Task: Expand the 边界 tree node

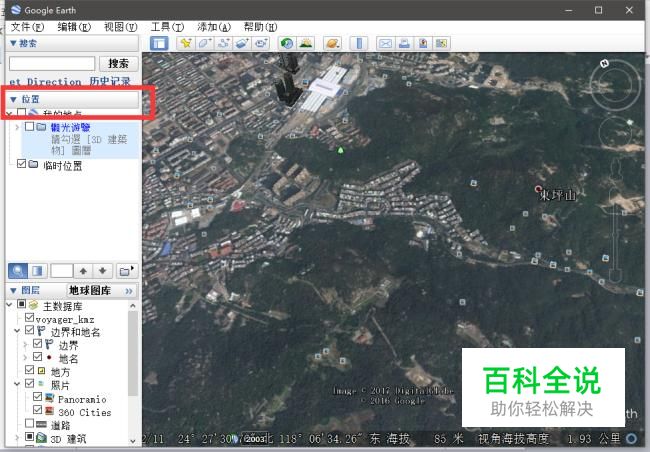Action: click(25, 344)
